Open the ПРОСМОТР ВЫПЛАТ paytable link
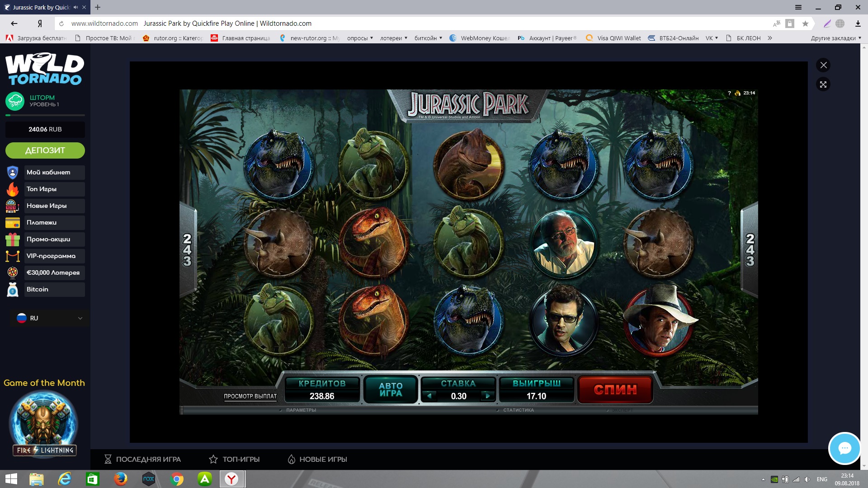 click(250, 396)
